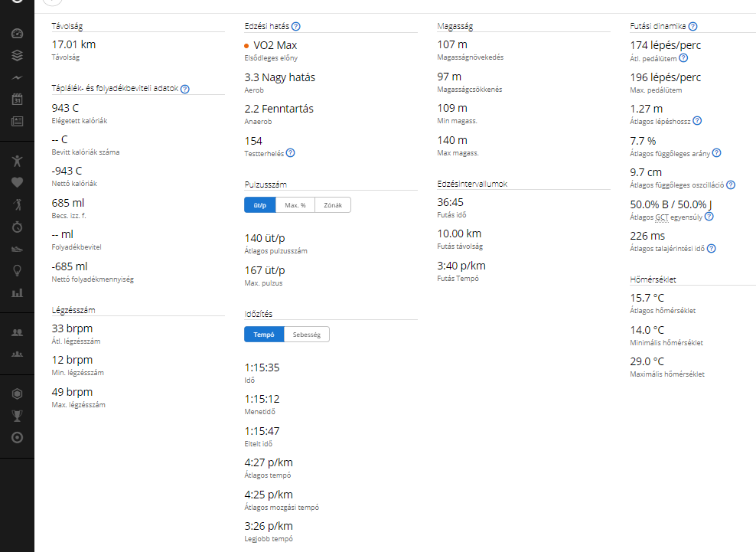Viewport: 756px width, 552px height.
Task: Switch heart rate view to Max. %
Action: click(295, 205)
